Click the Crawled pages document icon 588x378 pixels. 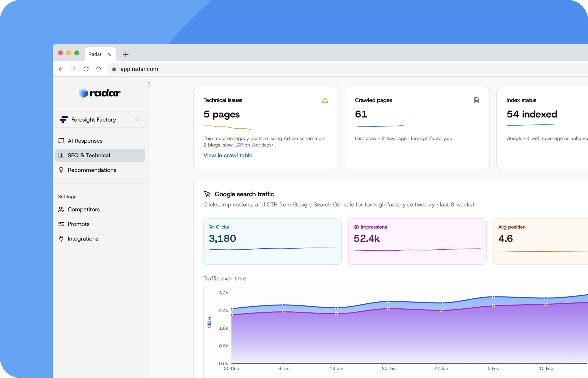(476, 100)
